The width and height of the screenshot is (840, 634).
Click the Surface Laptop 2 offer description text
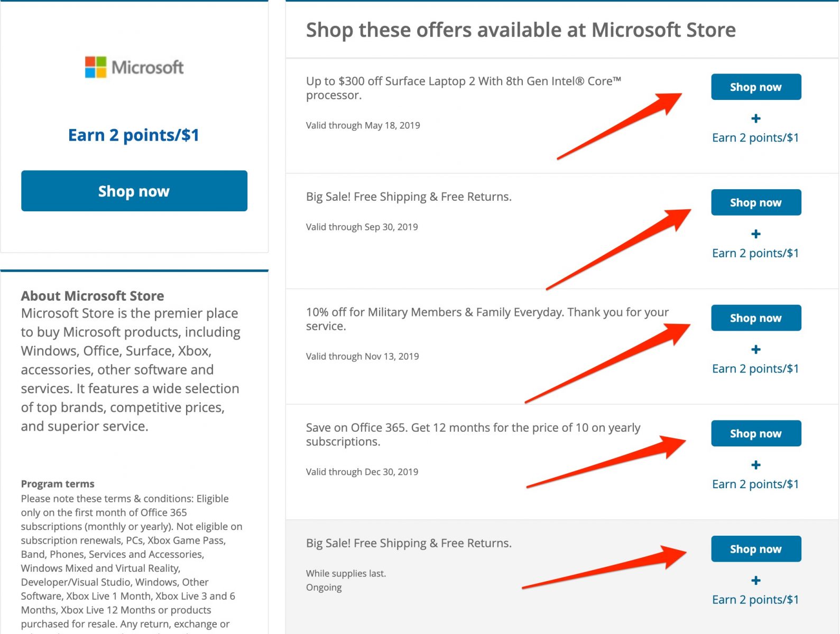coord(464,88)
